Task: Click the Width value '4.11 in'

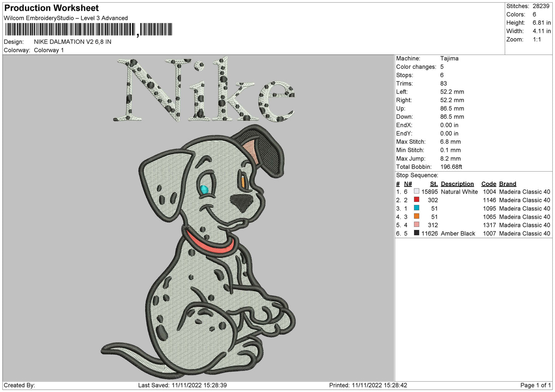Action: click(x=542, y=31)
